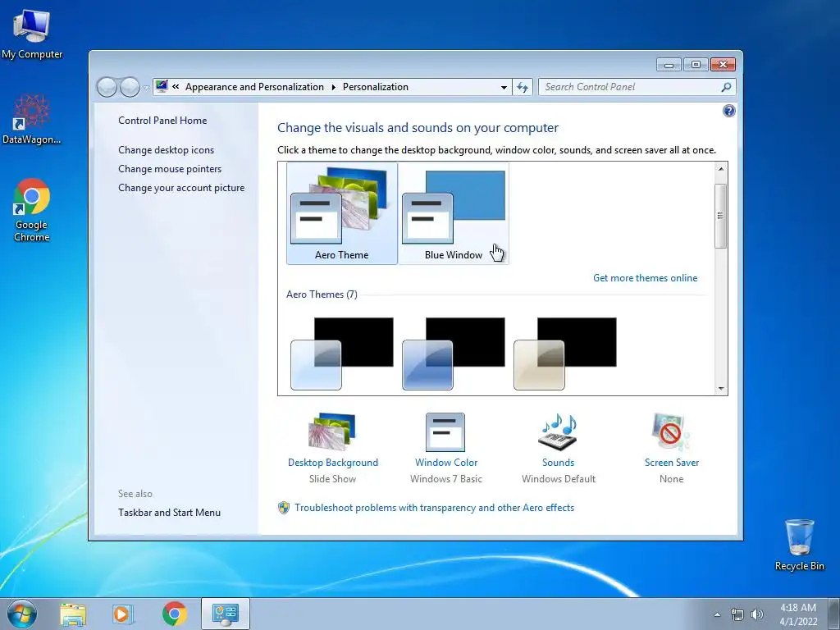Choose the third Aero theme with beige glass
Viewport: 840px width, 630px height.
(x=564, y=354)
